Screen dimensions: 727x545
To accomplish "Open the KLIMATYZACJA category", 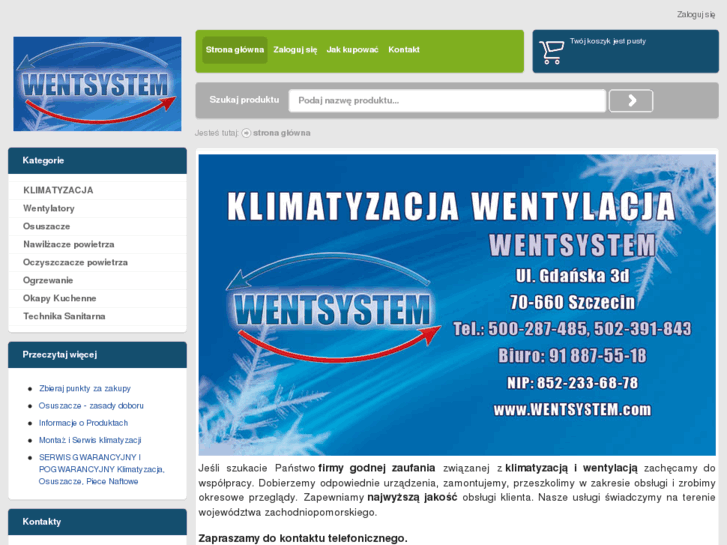I will click(58, 190).
